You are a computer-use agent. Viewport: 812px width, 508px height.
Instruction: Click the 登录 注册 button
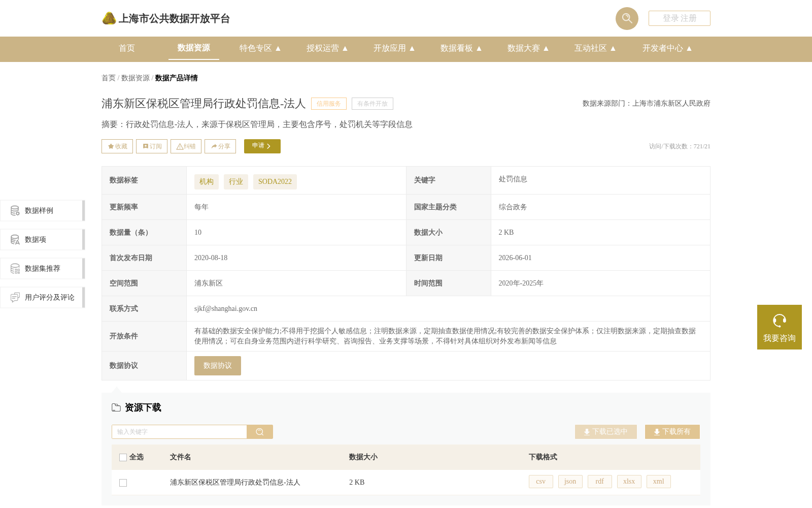pos(679,18)
